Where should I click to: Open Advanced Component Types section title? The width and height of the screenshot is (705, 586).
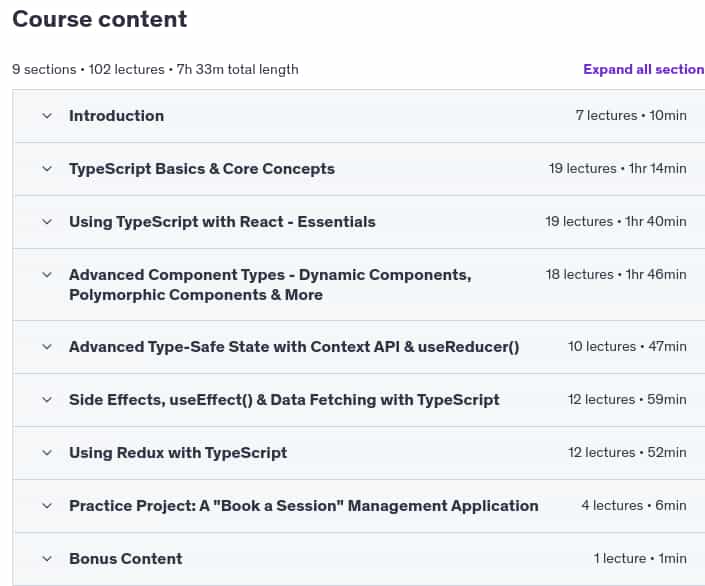pyautogui.click(x=270, y=285)
